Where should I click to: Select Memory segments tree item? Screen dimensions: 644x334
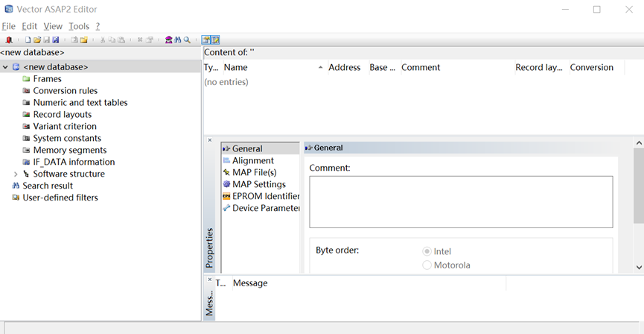pos(70,151)
